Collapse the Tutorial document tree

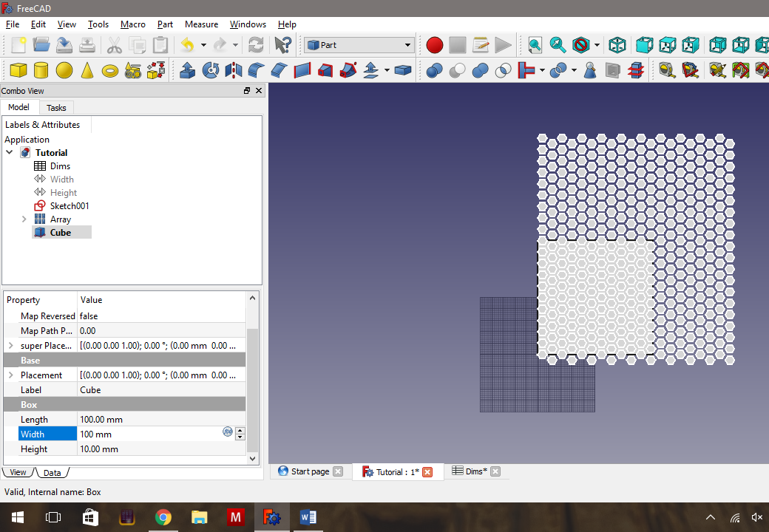(10, 152)
